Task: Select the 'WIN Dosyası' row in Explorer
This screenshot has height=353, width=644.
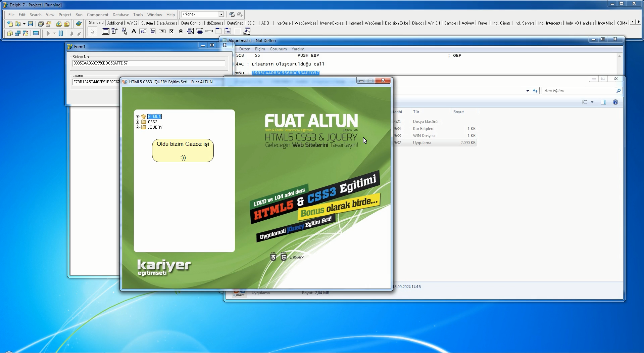Action: (435, 136)
